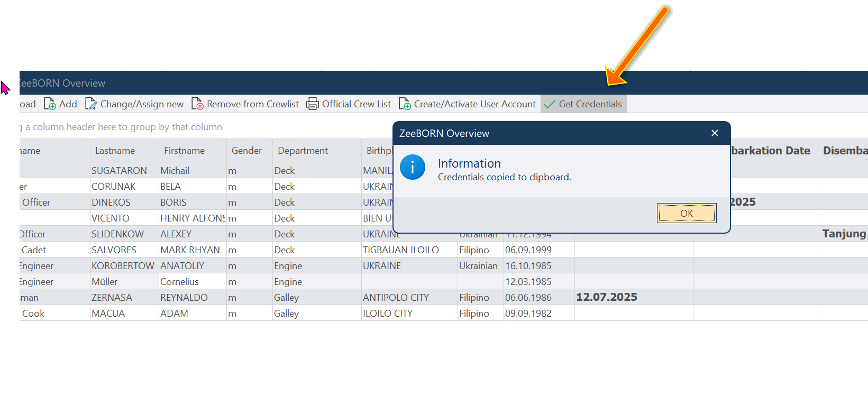Click the Remove from Crewlist icon
868x396 pixels.
point(197,104)
